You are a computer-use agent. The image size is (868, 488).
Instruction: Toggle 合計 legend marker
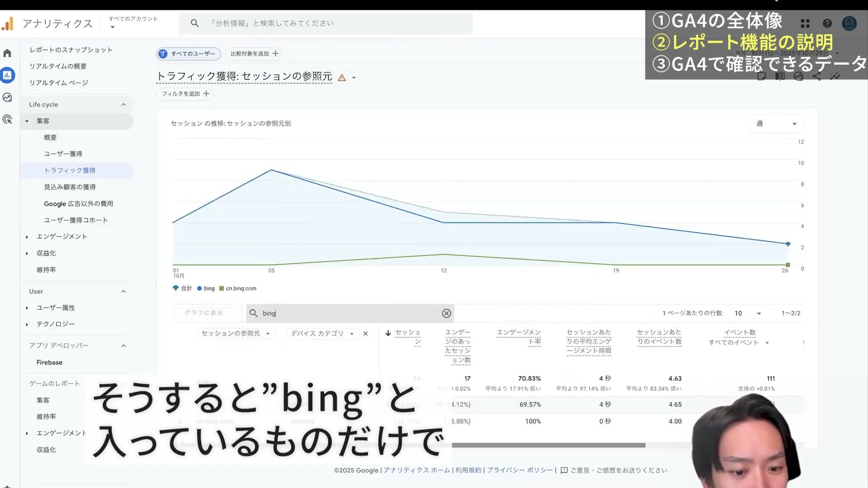pyautogui.click(x=175, y=288)
